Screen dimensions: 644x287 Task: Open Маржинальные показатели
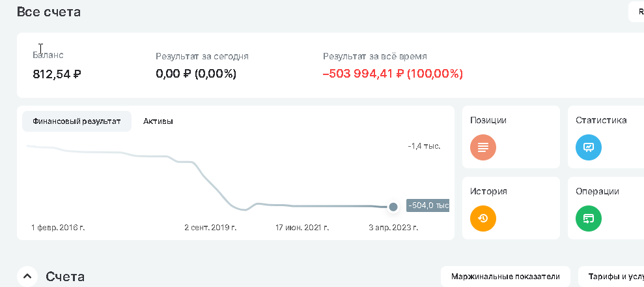coord(505,277)
